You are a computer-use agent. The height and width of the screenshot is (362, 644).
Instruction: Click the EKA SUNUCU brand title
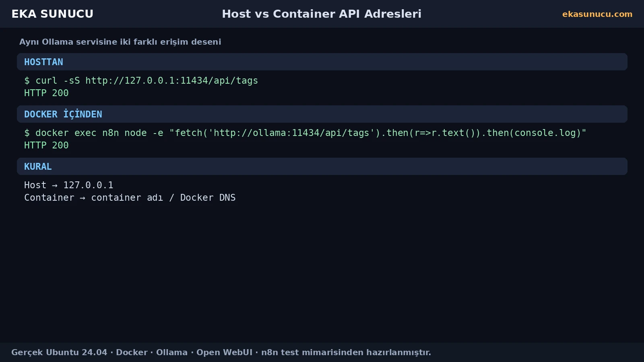(52, 14)
